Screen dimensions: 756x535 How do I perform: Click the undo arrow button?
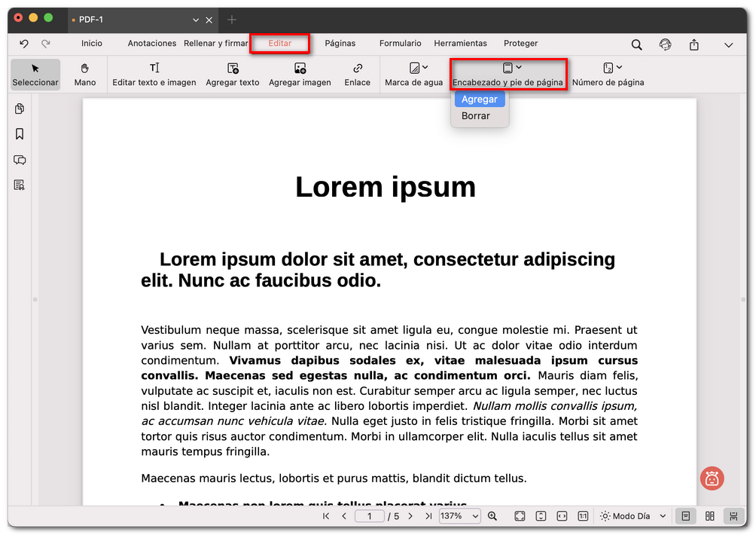pyautogui.click(x=24, y=44)
